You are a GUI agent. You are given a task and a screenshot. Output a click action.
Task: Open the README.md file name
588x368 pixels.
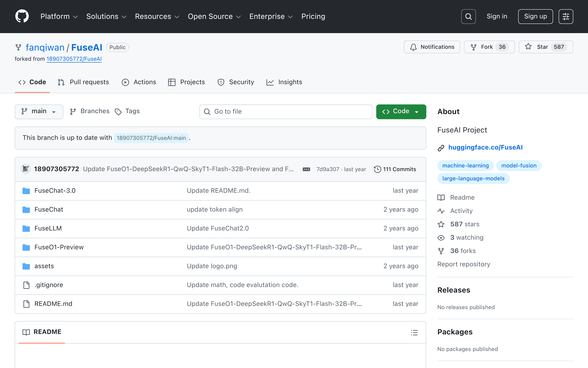(x=53, y=304)
